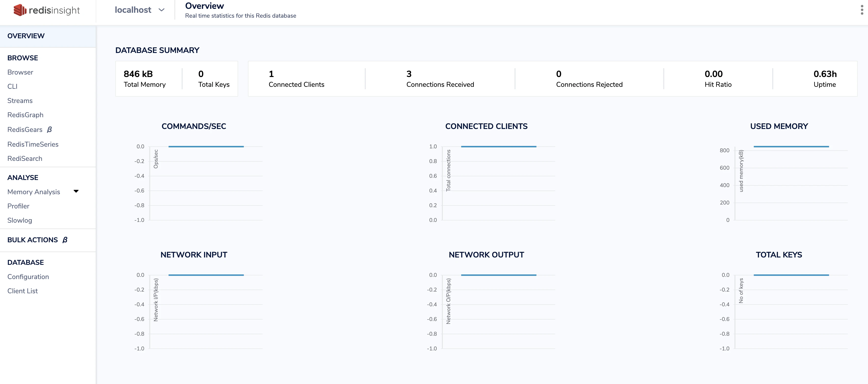Screen dimensions: 868x384
Task: Open RedisGraph from the sidebar
Action: point(25,115)
